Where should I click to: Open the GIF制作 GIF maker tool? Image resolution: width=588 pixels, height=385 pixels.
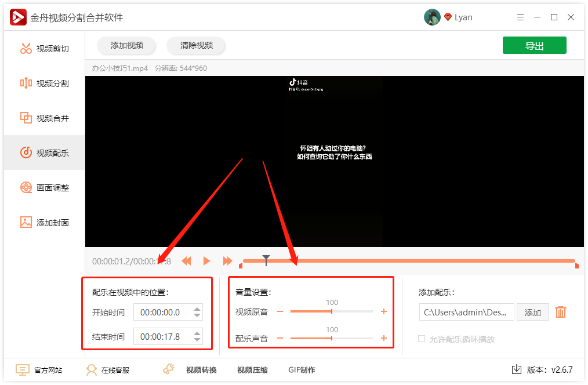click(x=302, y=370)
